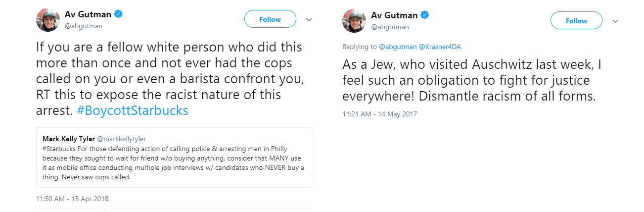Viewport: 644px width, 212px height.
Task: Click verified badge on left tweet
Action: (118, 14)
